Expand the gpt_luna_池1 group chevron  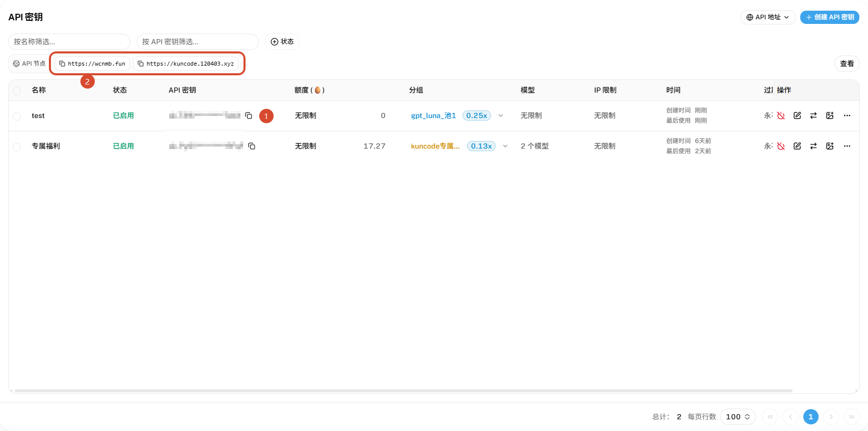501,116
